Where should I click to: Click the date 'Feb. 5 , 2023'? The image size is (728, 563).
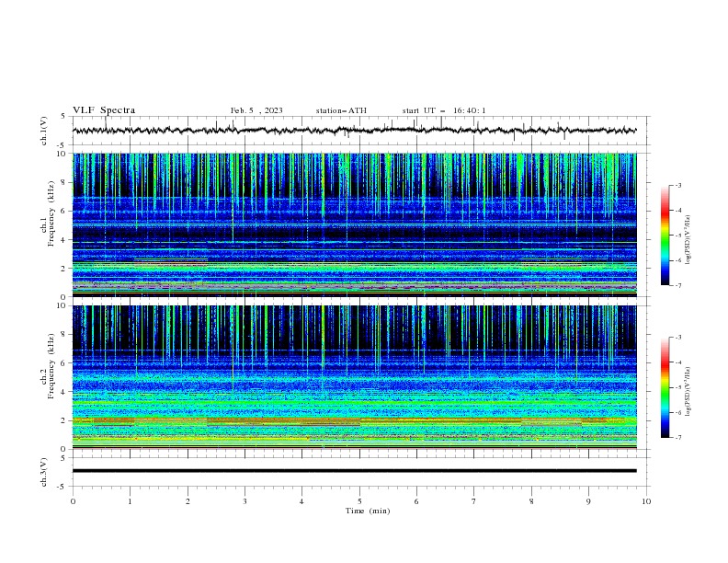256,110
